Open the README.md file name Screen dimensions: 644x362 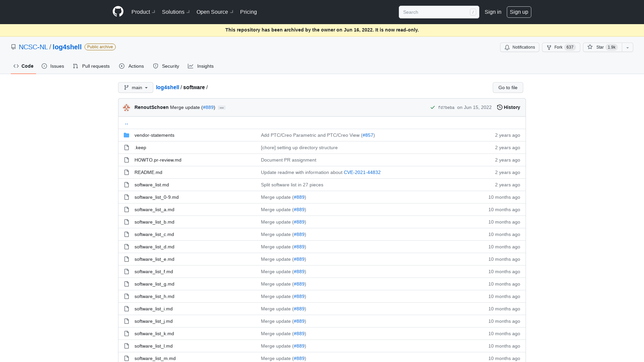pos(148,172)
